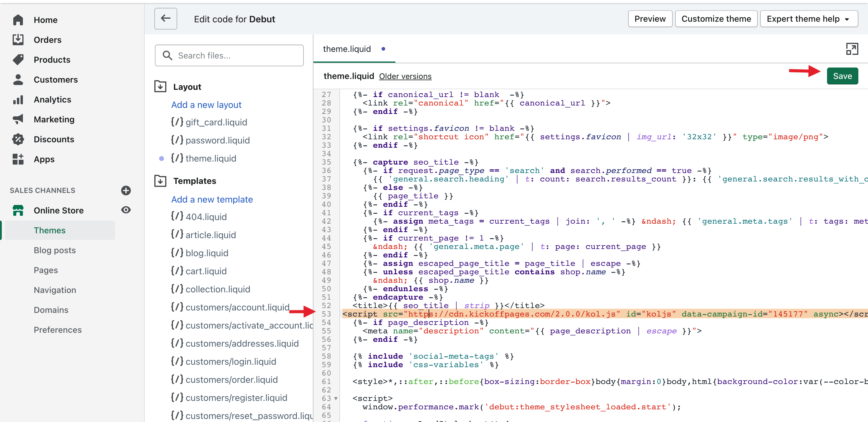Open Discounts in sidebar

(x=54, y=139)
